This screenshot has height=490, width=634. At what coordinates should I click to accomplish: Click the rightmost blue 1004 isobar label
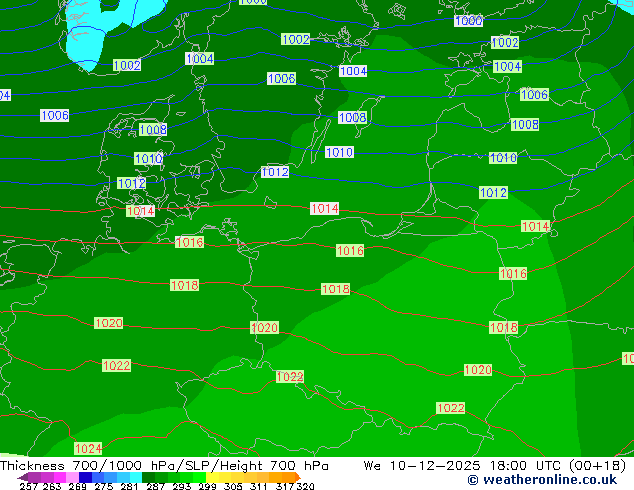pos(507,66)
